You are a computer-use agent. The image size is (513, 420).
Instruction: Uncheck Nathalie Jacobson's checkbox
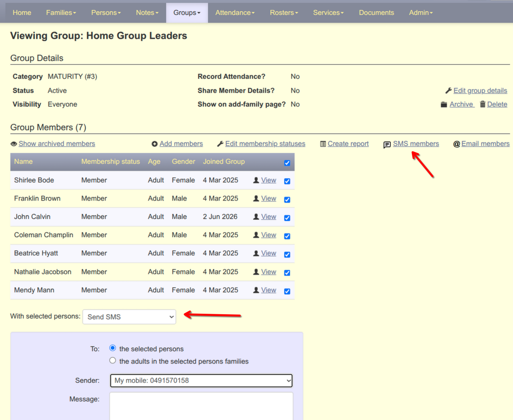287,273
